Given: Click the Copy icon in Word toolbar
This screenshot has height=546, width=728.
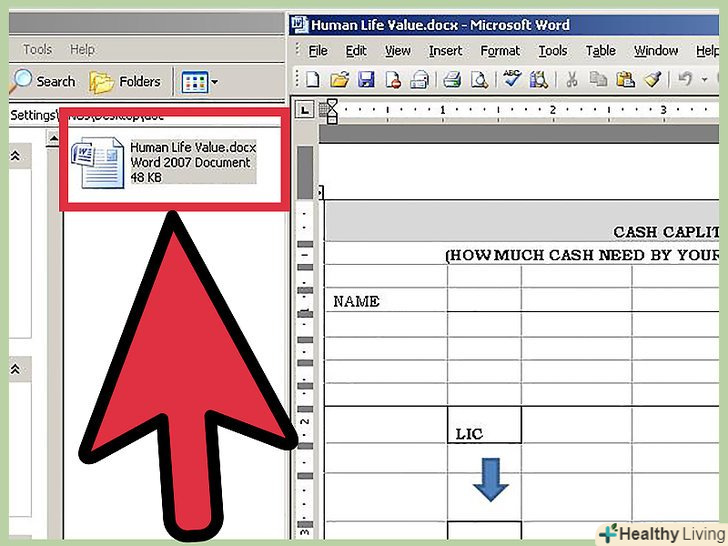Looking at the screenshot, I should (x=598, y=79).
